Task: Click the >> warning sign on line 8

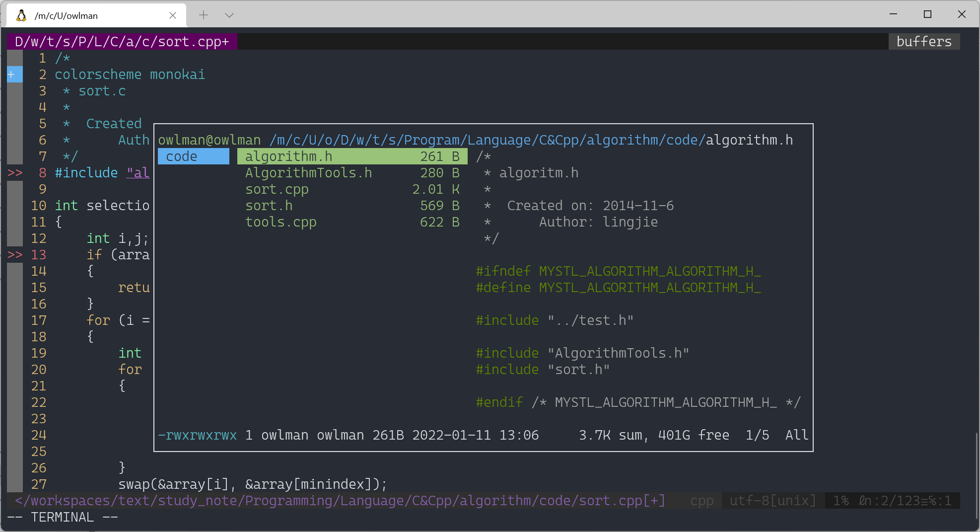Action: 15,173
